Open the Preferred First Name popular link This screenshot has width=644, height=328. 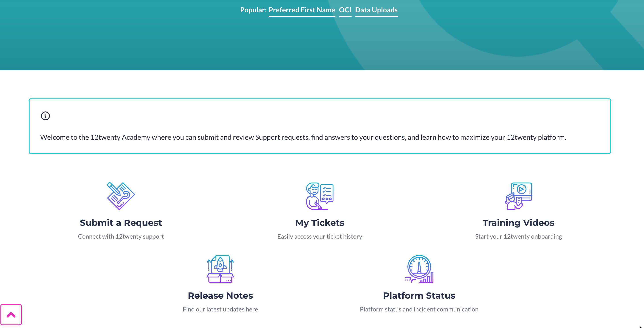click(302, 10)
